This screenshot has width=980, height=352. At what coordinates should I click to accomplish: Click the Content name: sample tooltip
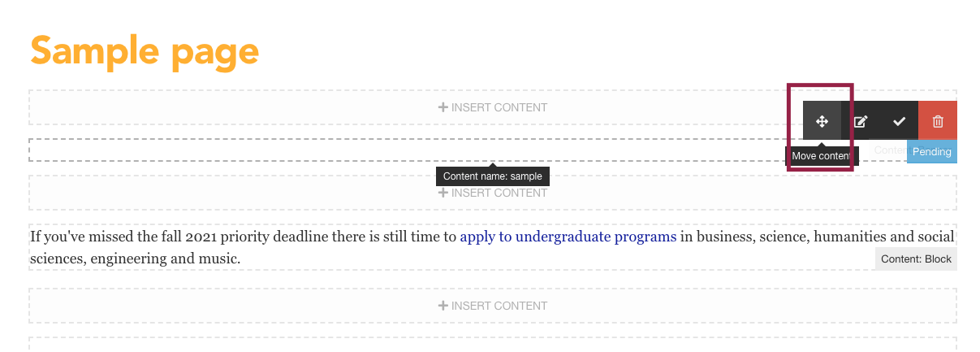493,176
